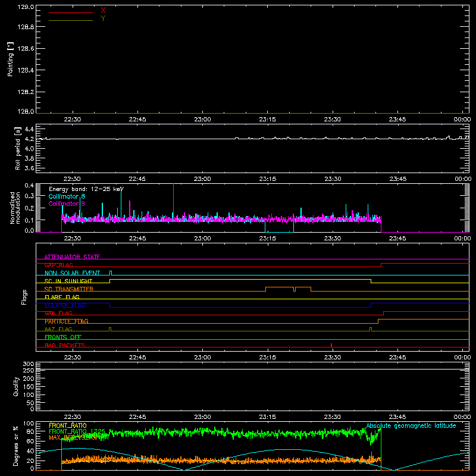Screen dimensions: 476x476
Task: Click the 00:00 time label under Pointing panel
Action: pyautogui.click(x=462, y=120)
